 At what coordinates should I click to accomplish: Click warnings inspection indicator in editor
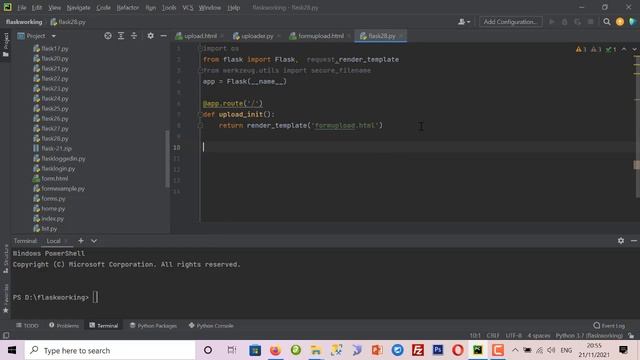tap(581, 49)
